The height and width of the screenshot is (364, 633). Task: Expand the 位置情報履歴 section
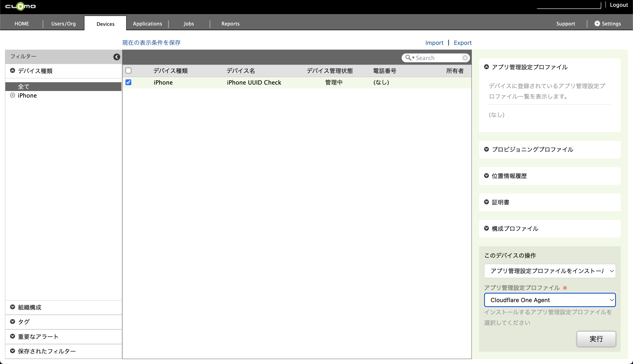coord(486,176)
